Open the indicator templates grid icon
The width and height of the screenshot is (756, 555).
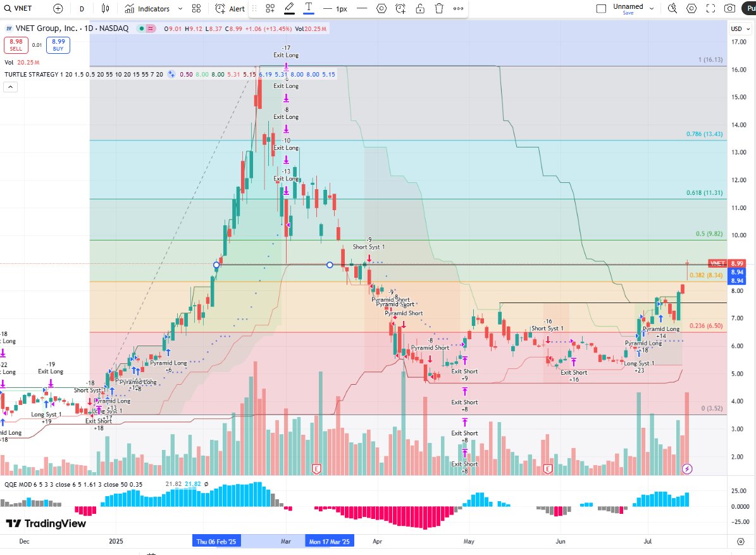196,9
